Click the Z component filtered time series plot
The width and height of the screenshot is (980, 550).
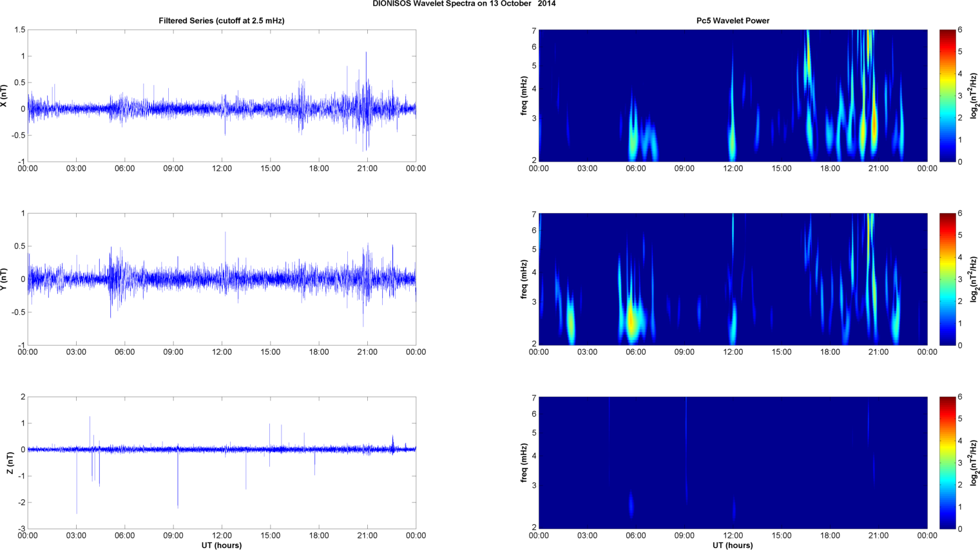pyautogui.click(x=222, y=462)
